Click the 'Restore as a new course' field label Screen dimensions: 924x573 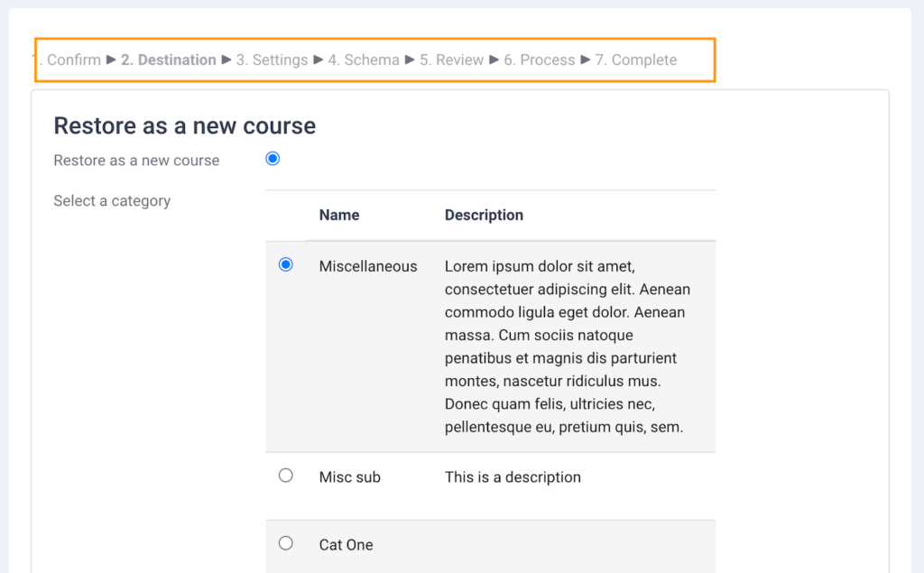pos(137,161)
